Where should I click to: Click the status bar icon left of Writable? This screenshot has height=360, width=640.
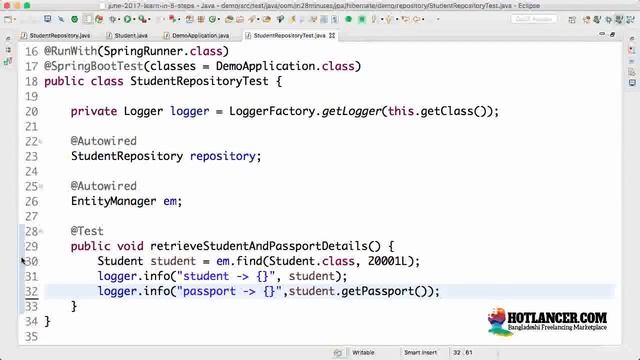click(x=338, y=353)
